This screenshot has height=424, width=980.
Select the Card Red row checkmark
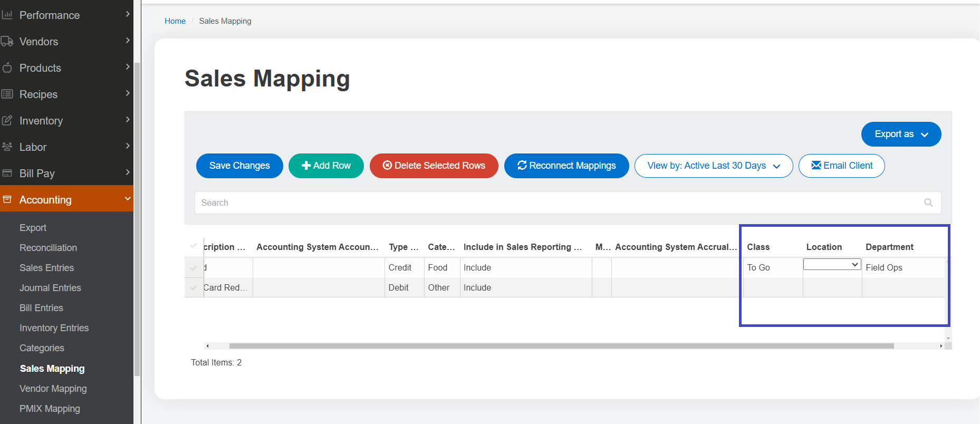(x=194, y=288)
